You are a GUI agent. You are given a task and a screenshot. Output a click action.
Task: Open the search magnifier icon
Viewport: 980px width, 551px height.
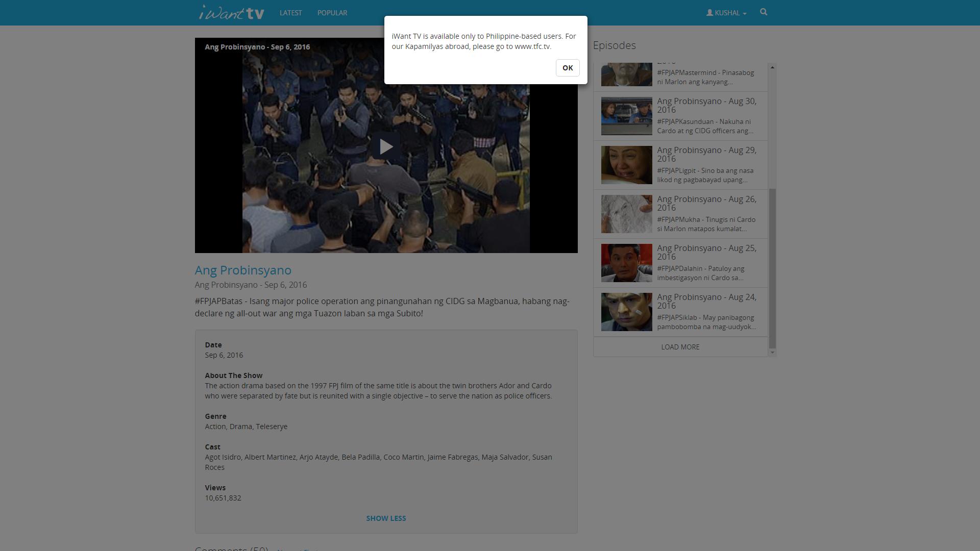click(764, 12)
